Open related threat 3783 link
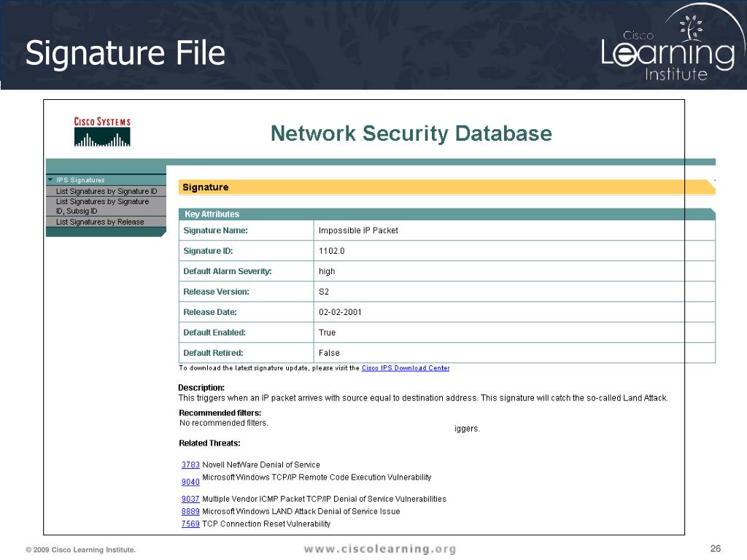 click(x=190, y=464)
